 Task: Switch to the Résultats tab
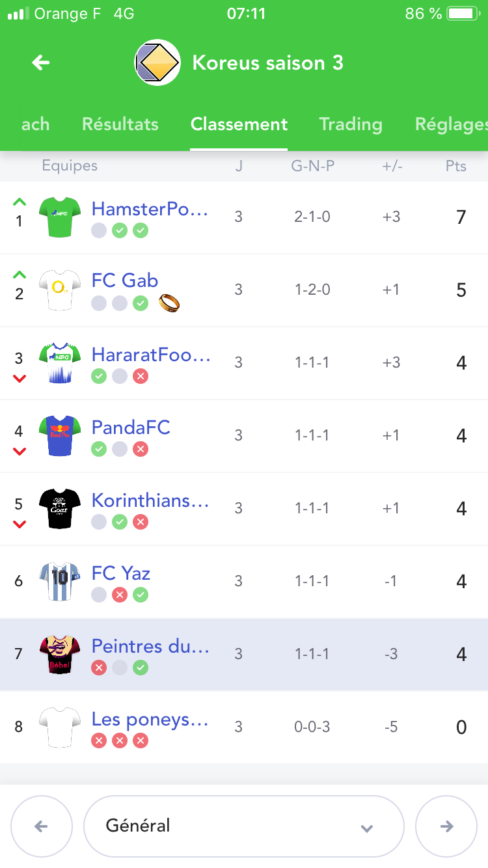coord(120,124)
